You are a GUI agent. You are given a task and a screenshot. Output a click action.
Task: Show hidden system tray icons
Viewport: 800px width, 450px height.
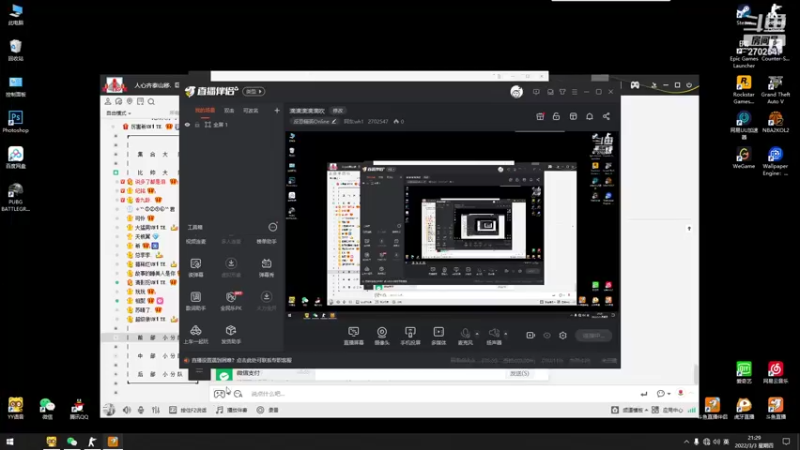686,442
